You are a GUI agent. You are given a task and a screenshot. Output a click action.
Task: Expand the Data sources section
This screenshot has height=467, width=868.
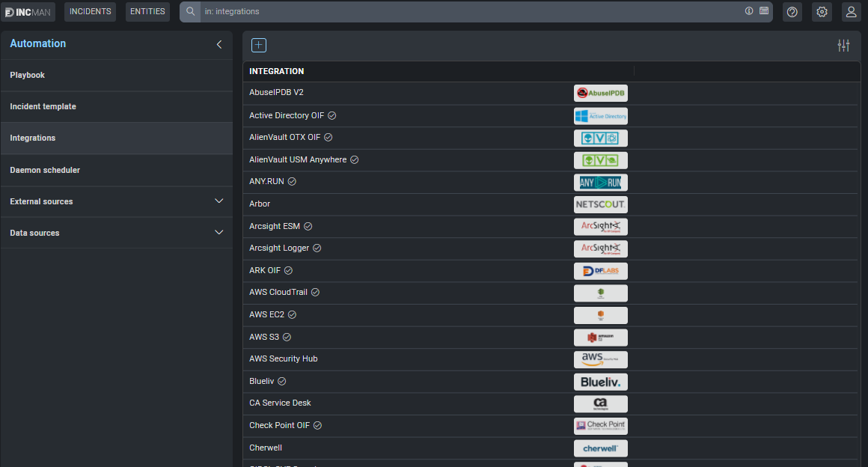point(218,232)
